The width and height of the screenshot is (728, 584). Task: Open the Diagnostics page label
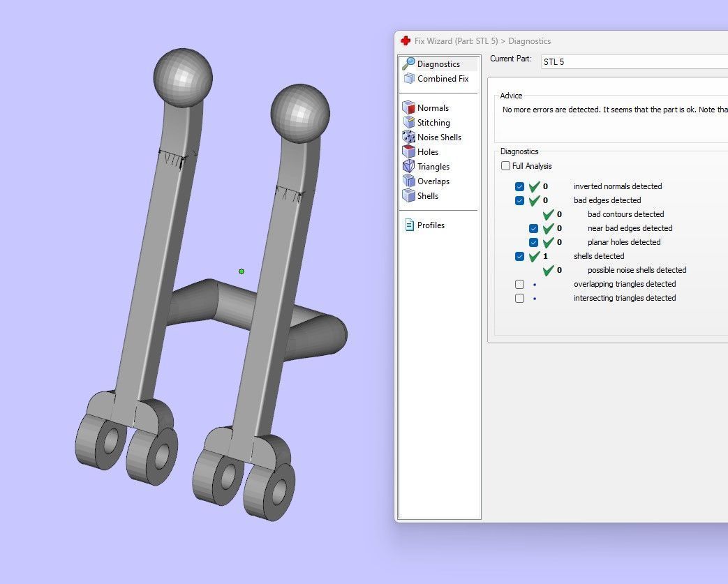(438, 64)
